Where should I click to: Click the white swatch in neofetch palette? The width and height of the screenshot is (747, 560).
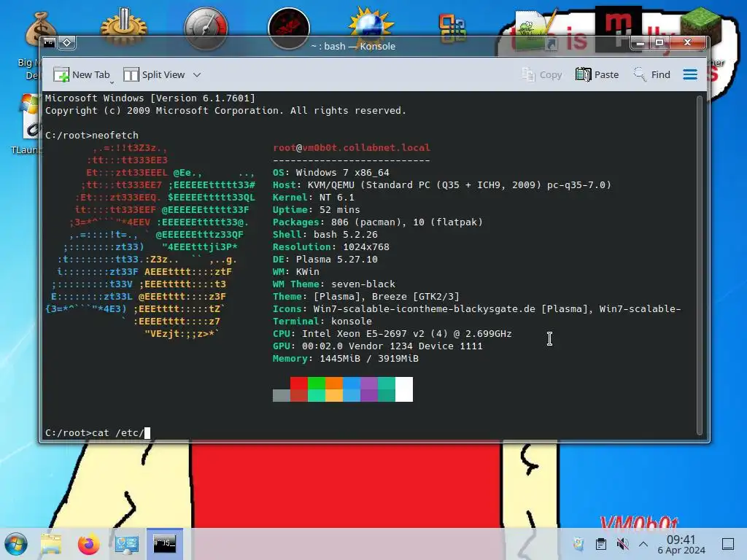click(404, 389)
